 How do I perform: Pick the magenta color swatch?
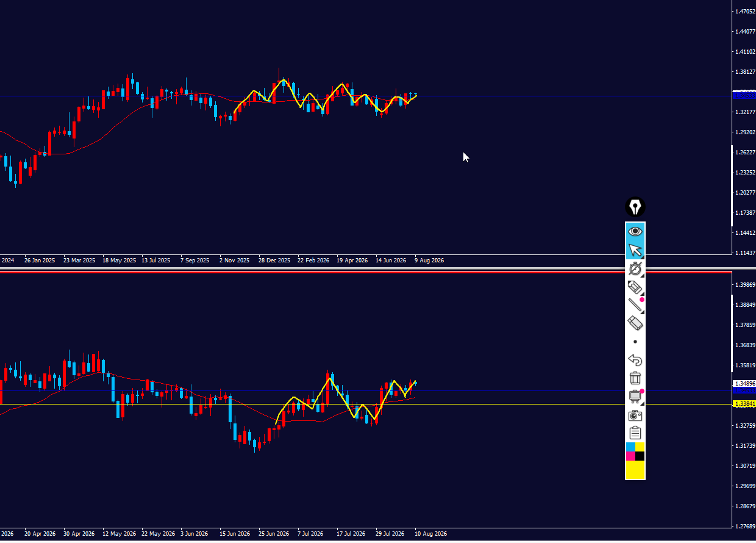630,456
